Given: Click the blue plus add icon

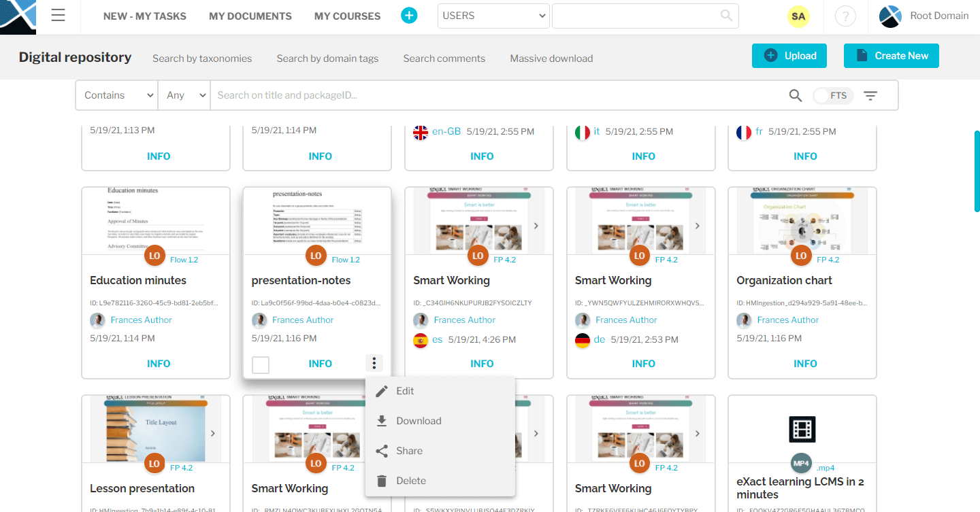Looking at the screenshot, I should coord(409,16).
